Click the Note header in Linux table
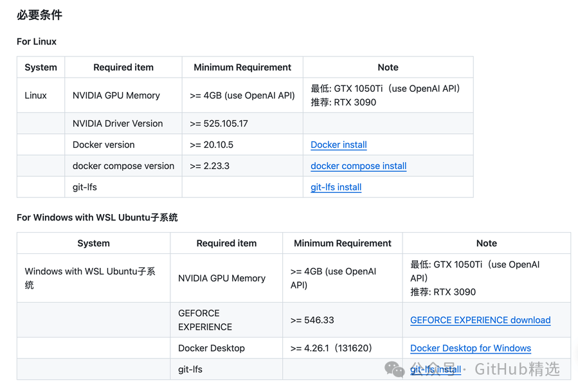 click(x=388, y=67)
